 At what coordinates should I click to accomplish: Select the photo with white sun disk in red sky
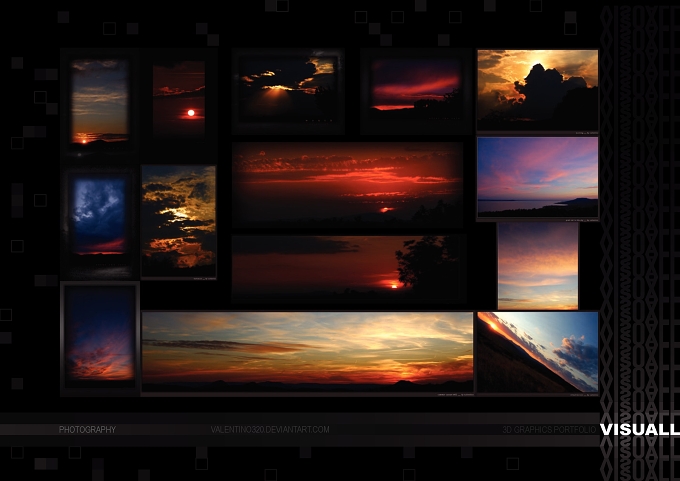179,98
